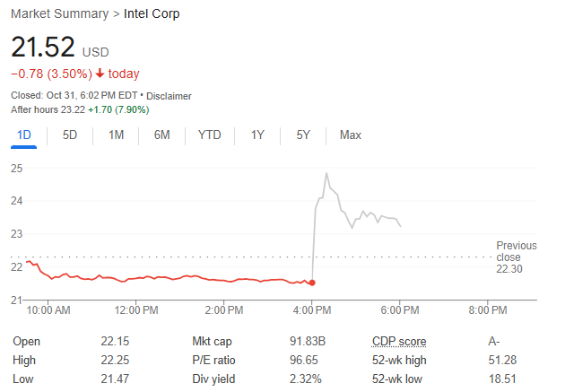The width and height of the screenshot is (565, 392).
Task: Click the red 4:00 PM closing marker dot
Action: pos(312,283)
